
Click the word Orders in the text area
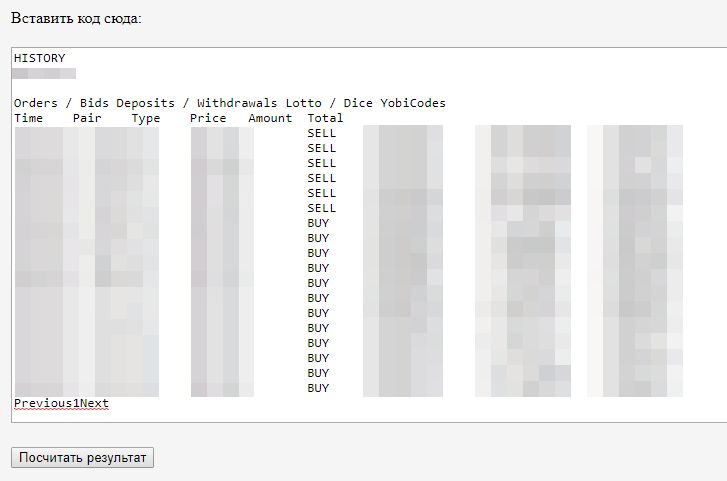click(x=36, y=103)
